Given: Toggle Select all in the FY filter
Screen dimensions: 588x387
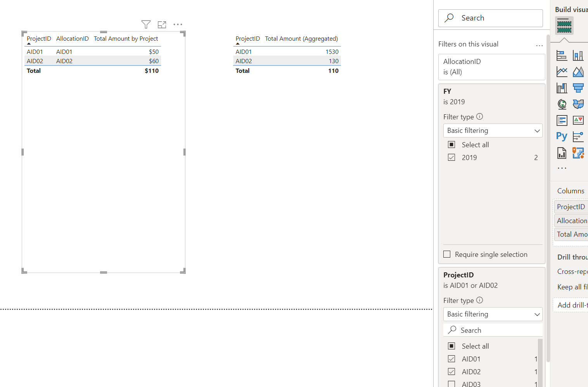Looking at the screenshot, I should pos(451,144).
